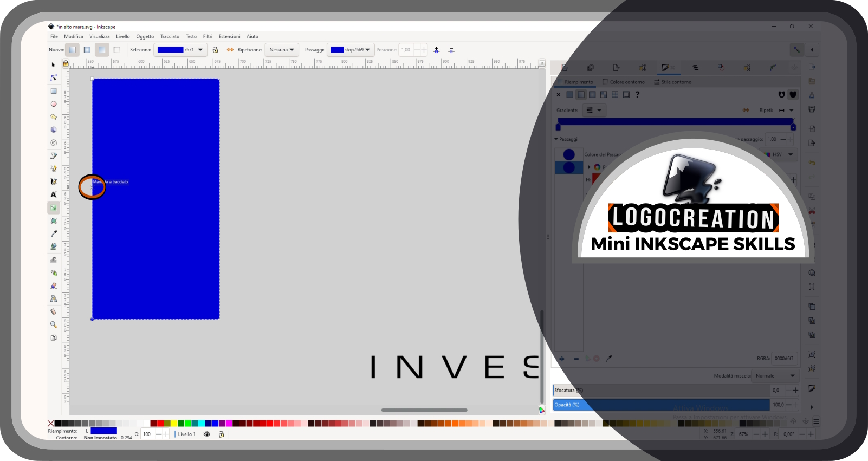The height and width of the screenshot is (461, 868).
Task: Click the Insert new stop icon
Action: (x=437, y=50)
